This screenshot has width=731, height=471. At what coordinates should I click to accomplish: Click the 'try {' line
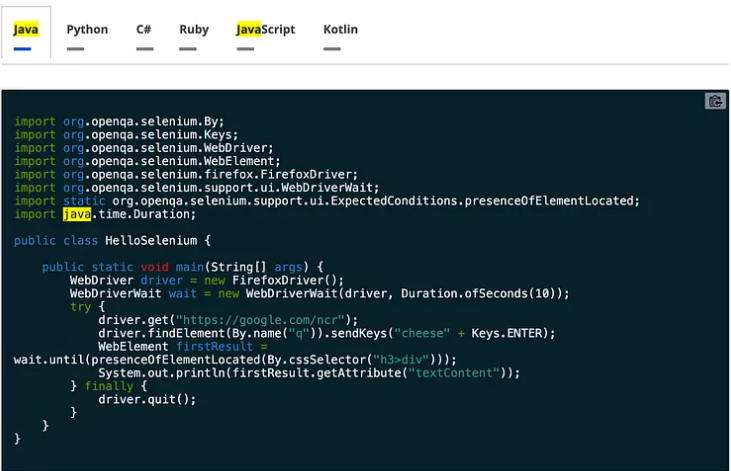(x=88, y=307)
